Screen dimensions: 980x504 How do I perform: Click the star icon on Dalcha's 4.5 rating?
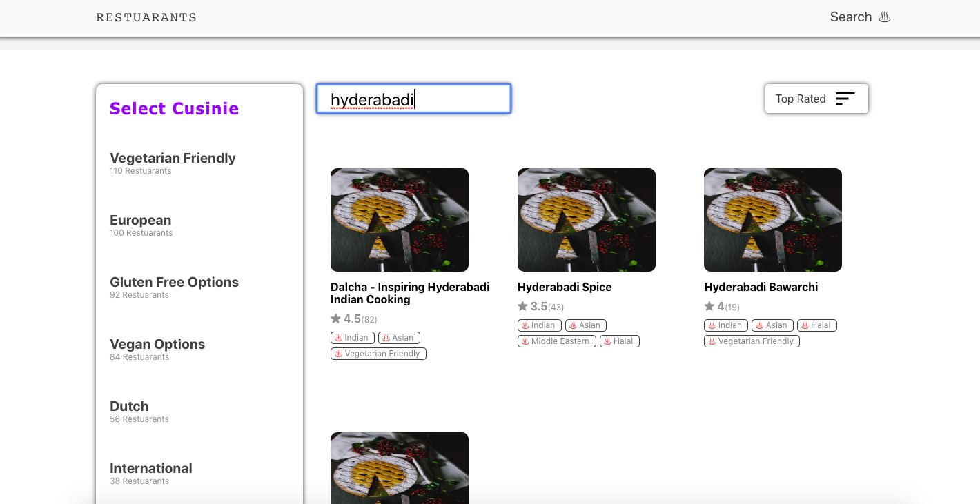(335, 319)
